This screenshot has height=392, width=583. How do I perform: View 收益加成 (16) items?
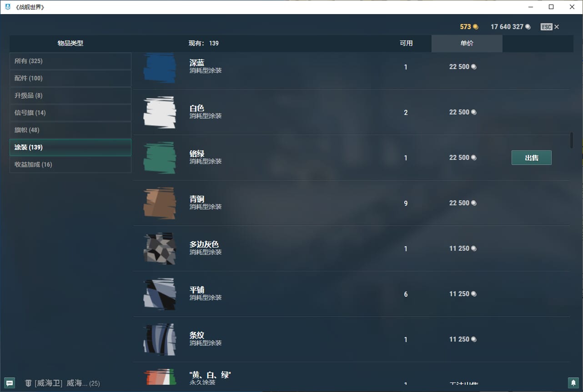tap(70, 164)
